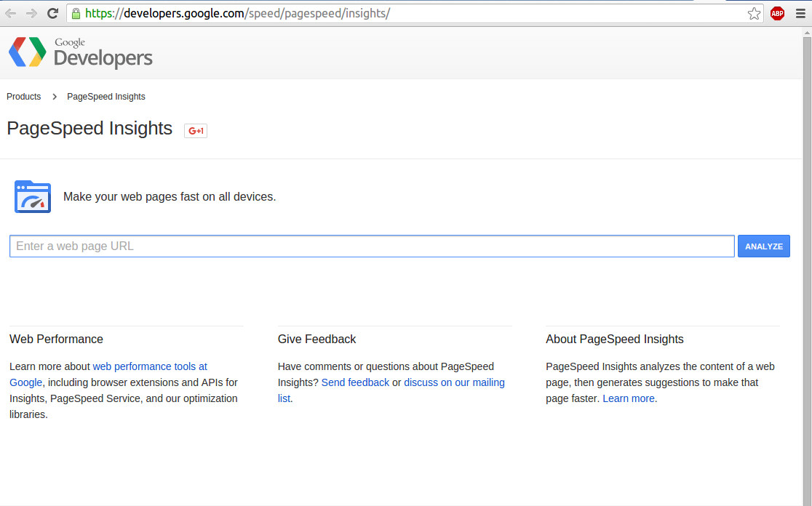This screenshot has height=506, width=812.
Task: Click the Google Developers logo
Action: coord(81,52)
